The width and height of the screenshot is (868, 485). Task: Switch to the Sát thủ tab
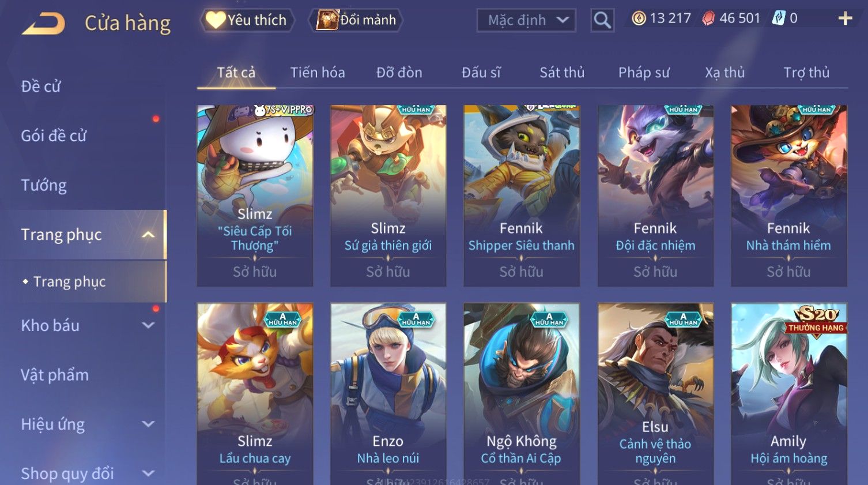point(562,73)
